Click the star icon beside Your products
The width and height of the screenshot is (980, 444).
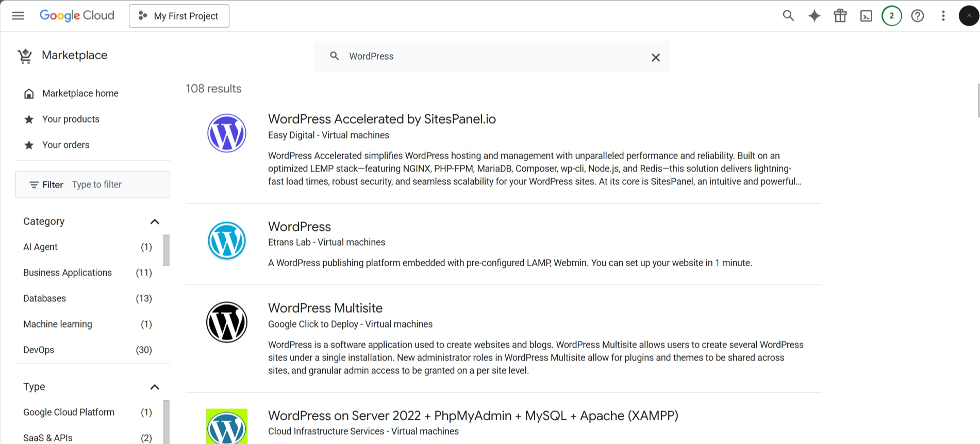tap(29, 119)
